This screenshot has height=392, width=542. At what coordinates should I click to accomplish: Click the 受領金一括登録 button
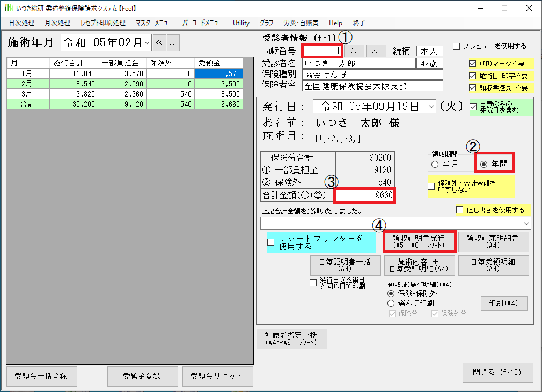41,376
